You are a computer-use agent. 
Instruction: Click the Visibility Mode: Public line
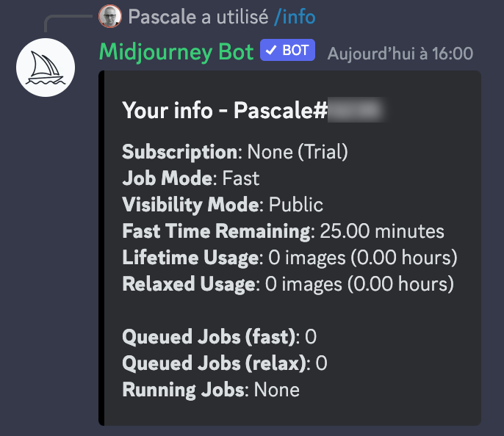pyautogui.click(x=222, y=205)
